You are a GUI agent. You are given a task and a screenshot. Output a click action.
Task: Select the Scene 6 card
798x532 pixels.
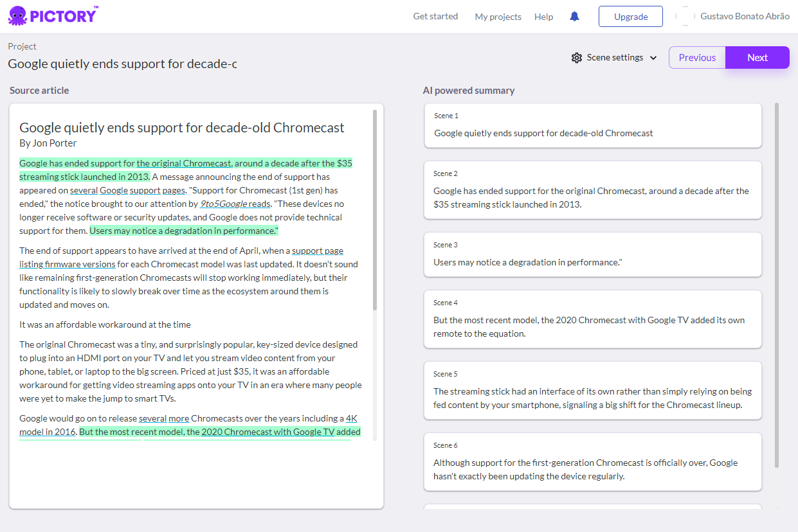[x=593, y=461]
